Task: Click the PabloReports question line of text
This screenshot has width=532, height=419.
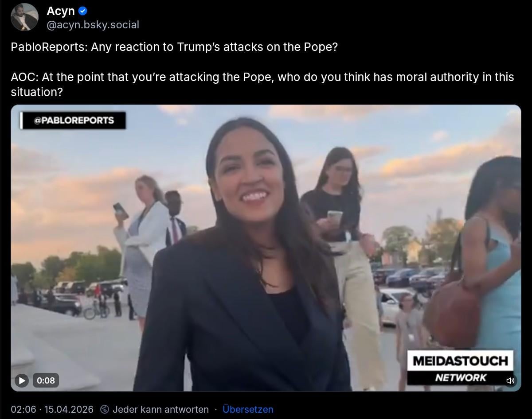Action: [174, 47]
